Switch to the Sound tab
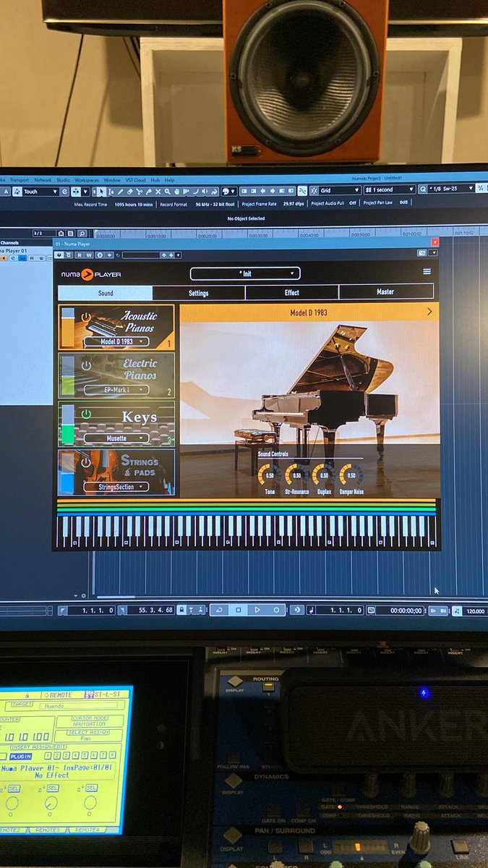 tap(106, 293)
